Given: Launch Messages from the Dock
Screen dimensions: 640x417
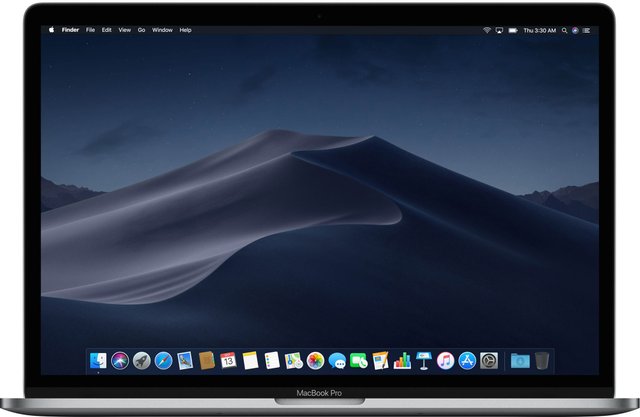Looking at the screenshot, I should click(337, 360).
